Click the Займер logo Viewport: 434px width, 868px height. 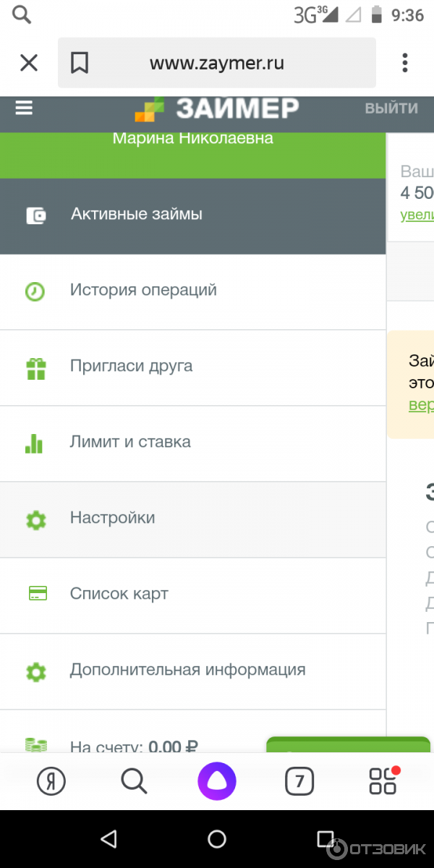tap(217, 109)
